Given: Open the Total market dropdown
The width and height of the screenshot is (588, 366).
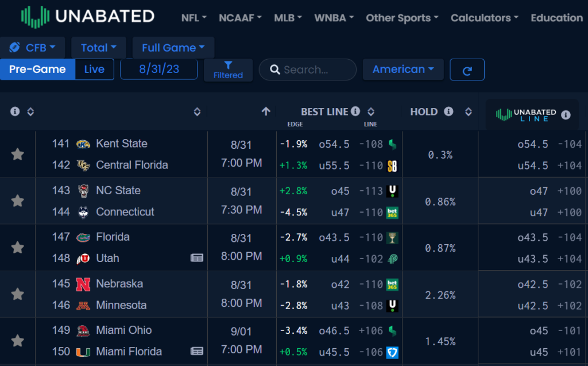Looking at the screenshot, I should tap(98, 47).
